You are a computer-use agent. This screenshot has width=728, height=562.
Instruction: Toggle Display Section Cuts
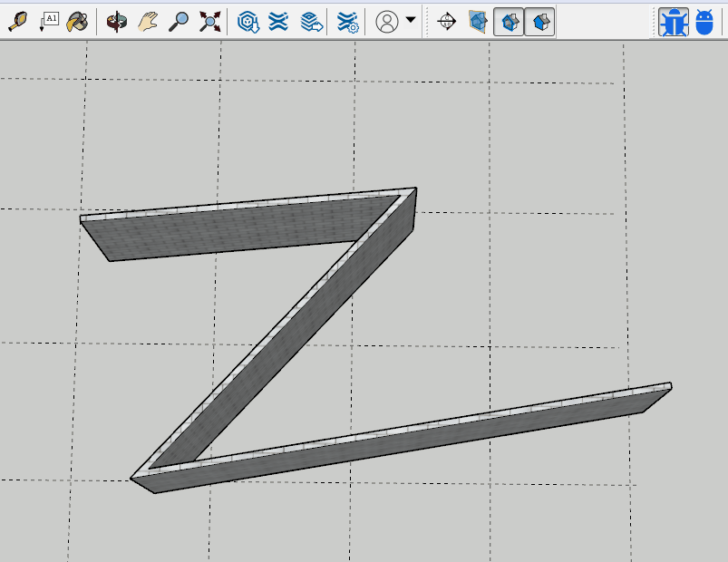(x=510, y=22)
